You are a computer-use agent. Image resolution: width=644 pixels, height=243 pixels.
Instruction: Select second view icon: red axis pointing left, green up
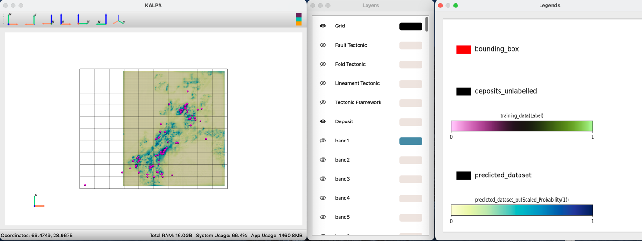31,20
